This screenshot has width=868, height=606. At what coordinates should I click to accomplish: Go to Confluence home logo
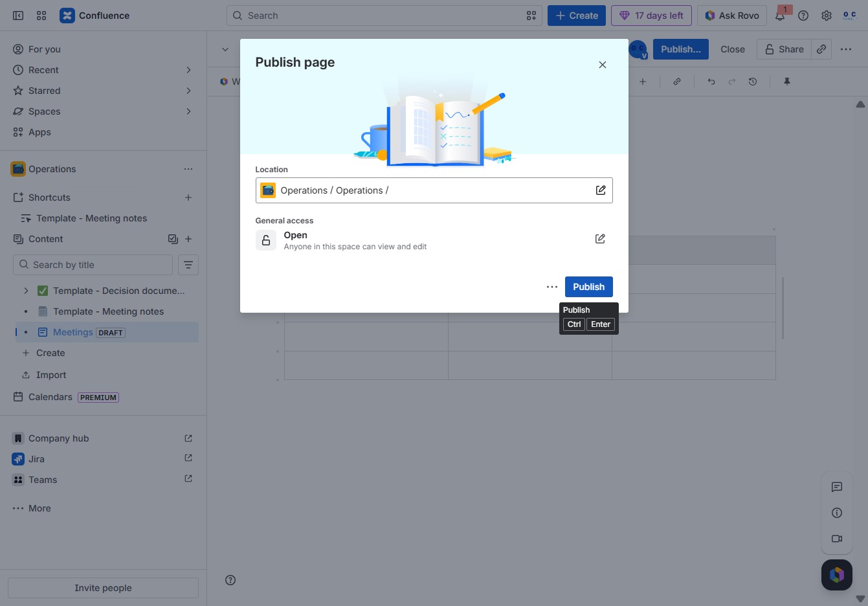[95, 16]
